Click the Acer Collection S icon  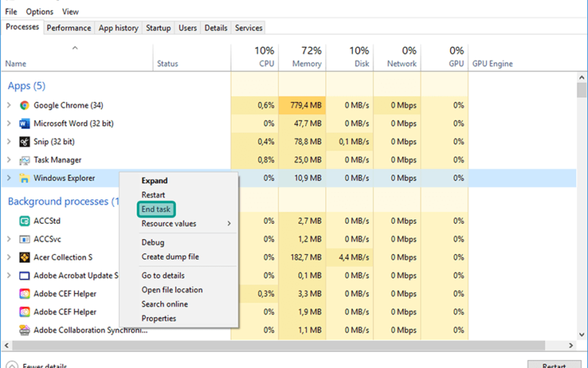[x=24, y=258]
